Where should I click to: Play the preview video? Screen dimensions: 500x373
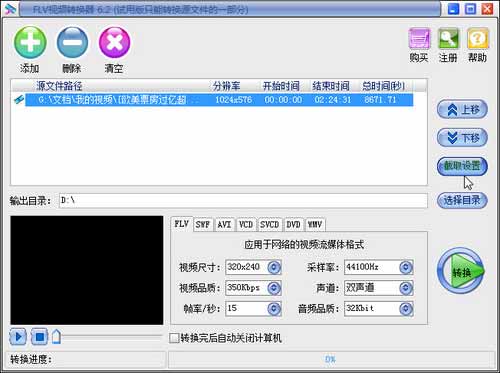(x=18, y=337)
